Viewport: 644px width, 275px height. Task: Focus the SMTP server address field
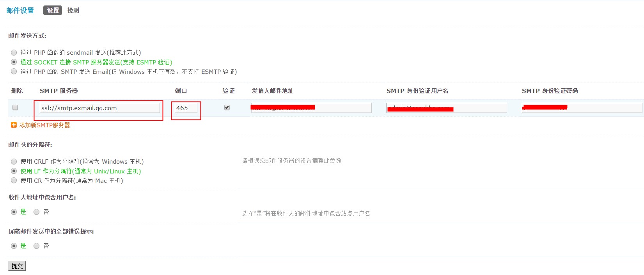click(x=100, y=108)
